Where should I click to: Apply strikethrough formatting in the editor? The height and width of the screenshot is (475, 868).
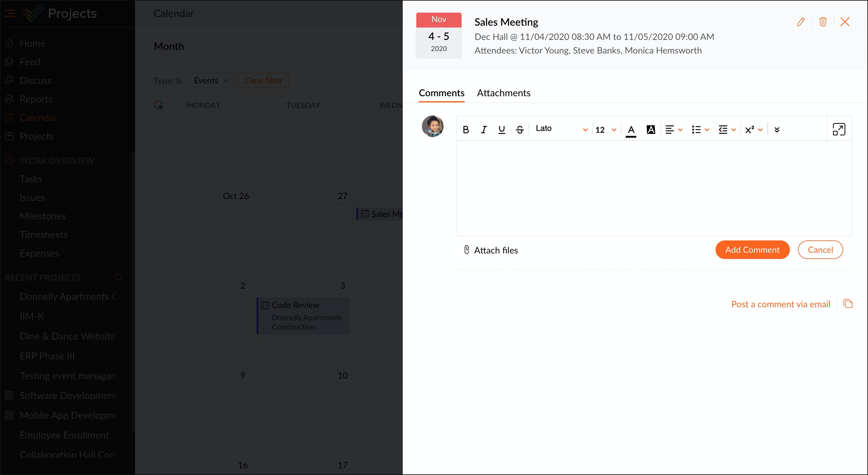(519, 130)
